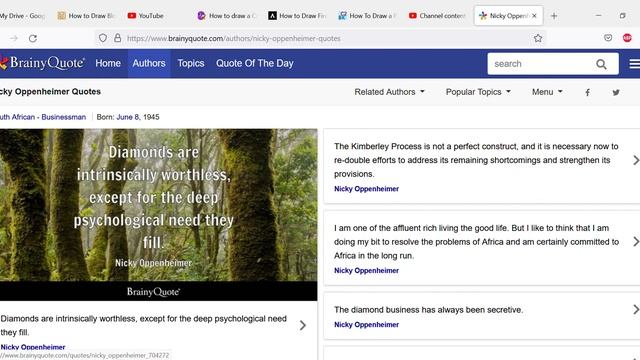Open the forest diamonds quote image
The width and height of the screenshot is (640, 360).
[158, 215]
